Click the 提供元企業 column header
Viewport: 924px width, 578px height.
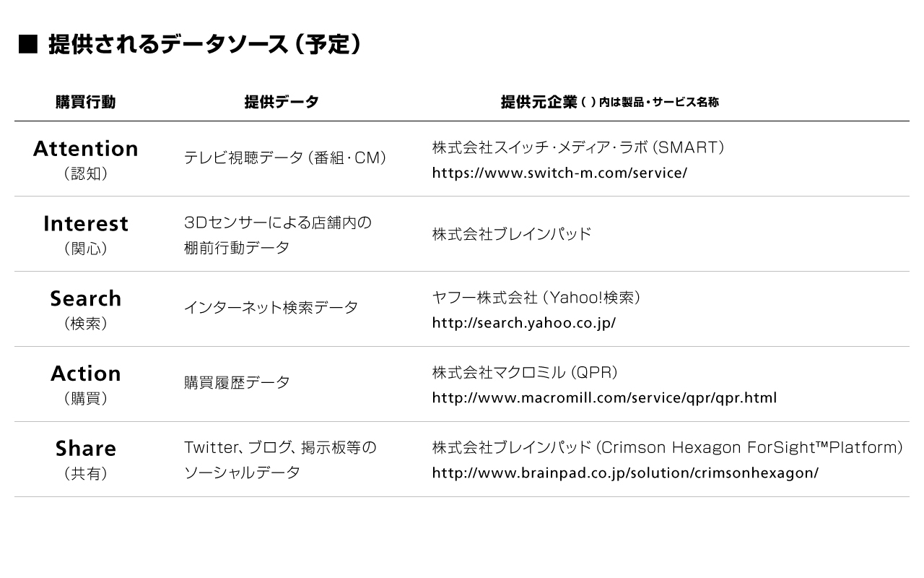point(539,102)
